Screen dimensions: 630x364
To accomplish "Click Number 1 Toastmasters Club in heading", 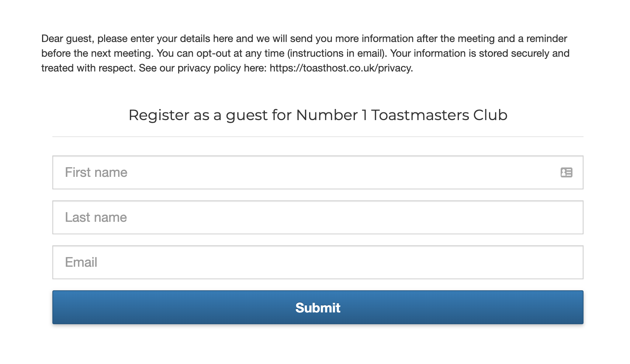I will point(402,115).
